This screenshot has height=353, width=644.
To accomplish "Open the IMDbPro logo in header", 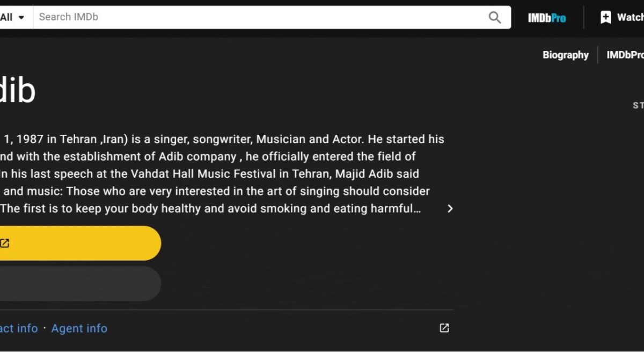I will (546, 18).
